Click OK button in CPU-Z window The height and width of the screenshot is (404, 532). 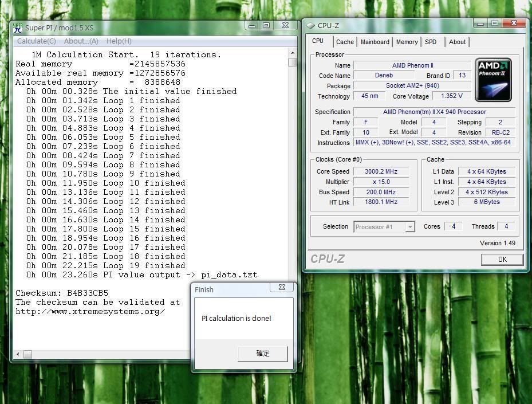[502, 260]
